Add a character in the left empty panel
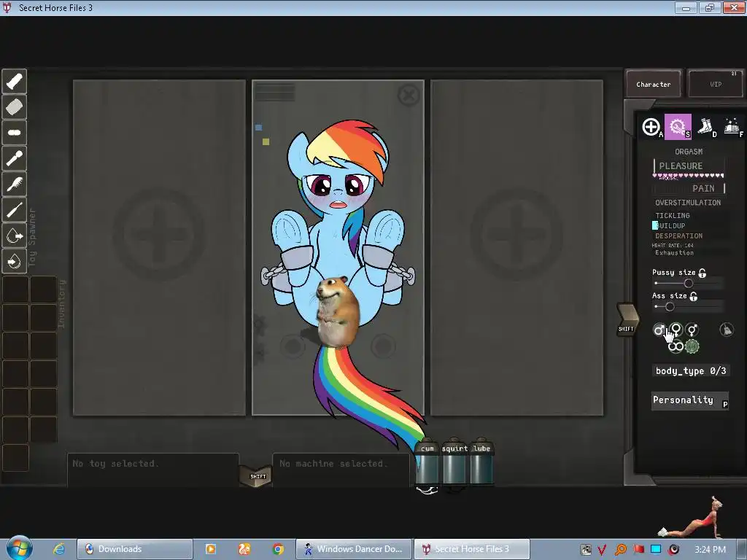Image resolution: width=747 pixels, height=560 pixels. [159, 234]
